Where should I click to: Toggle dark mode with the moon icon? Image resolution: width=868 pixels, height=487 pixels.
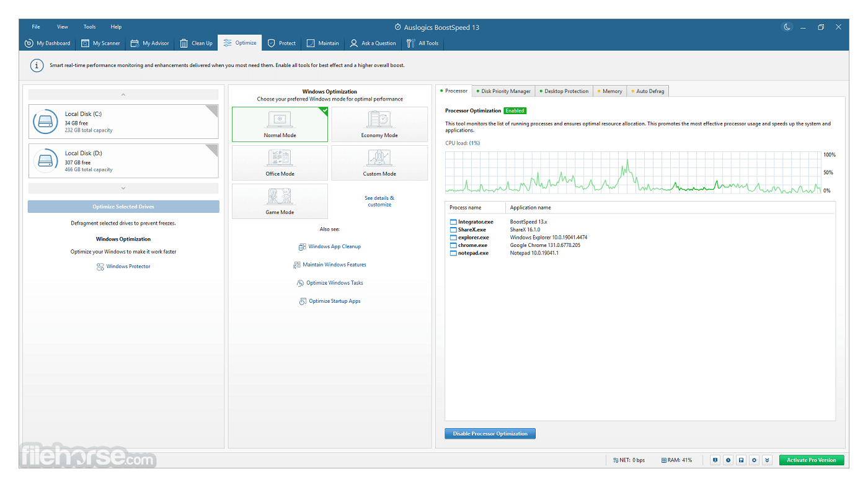tap(787, 27)
